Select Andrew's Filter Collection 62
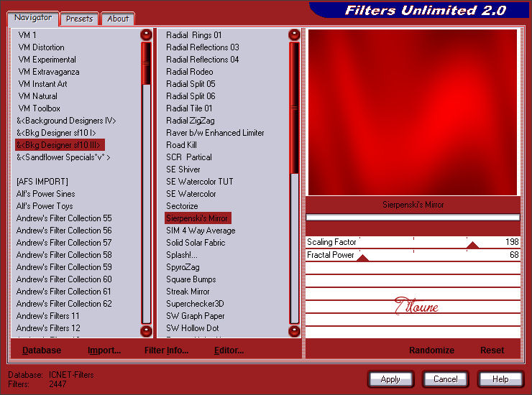The image size is (532, 395). (64, 304)
